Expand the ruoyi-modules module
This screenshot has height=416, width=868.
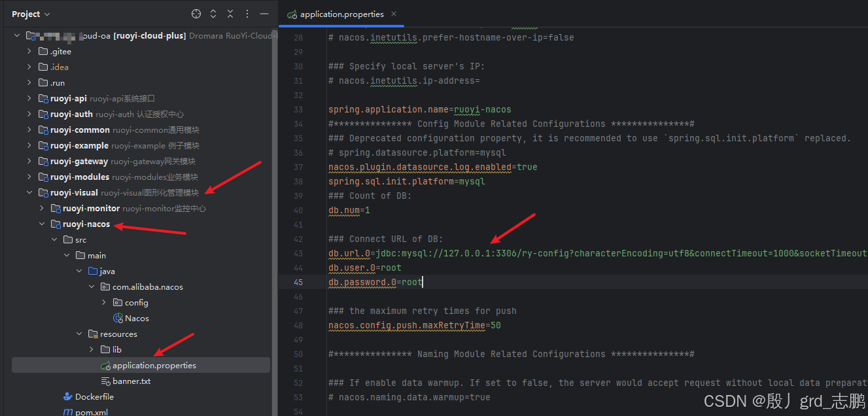point(29,177)
